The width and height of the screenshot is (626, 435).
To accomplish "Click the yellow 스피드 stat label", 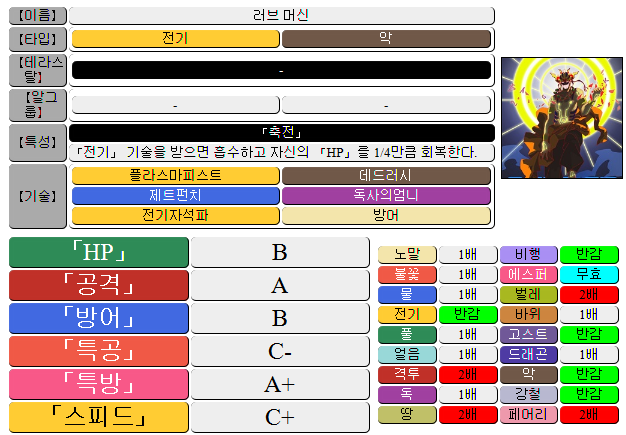I will (x=98, y=417).
